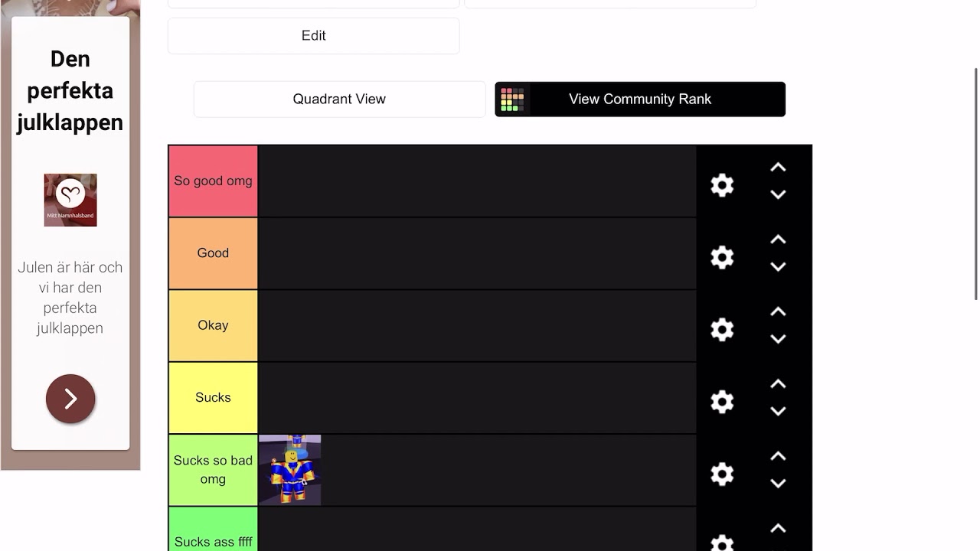Click the red "So good omg" tier label
Screen dimensions: 980x551
(x=213, y=181)
